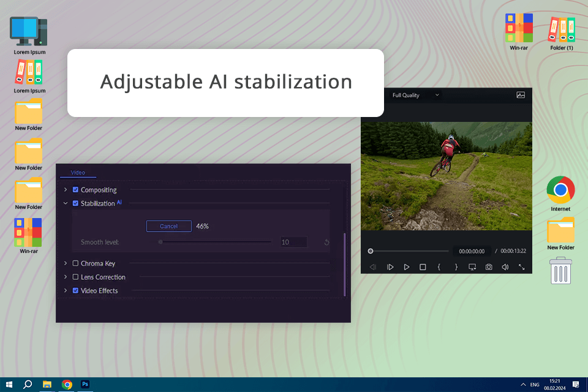Select the left-side Win-rar desktop icon
588x392 pixels.
click(29, 236)
